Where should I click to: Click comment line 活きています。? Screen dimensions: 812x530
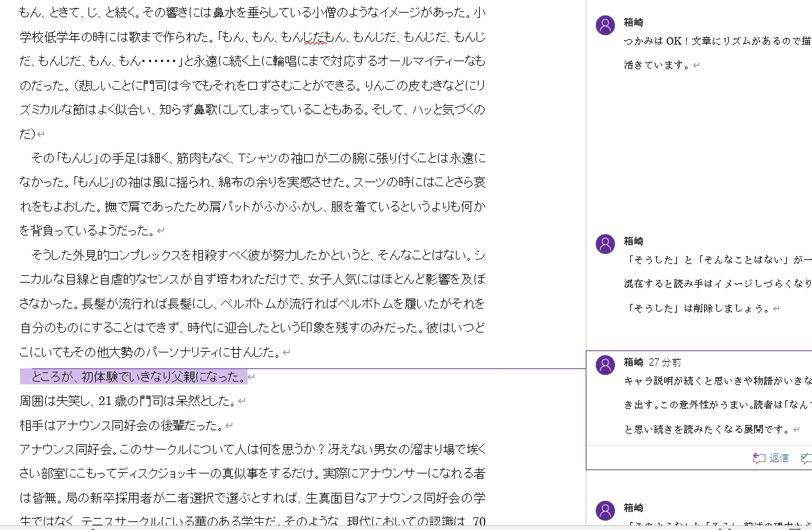[658, 65]
